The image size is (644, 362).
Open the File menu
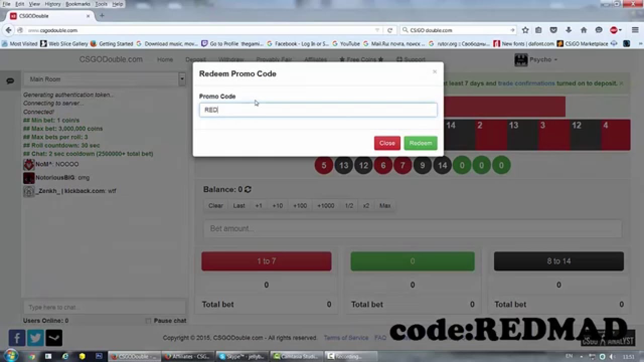tap(7, 4)
